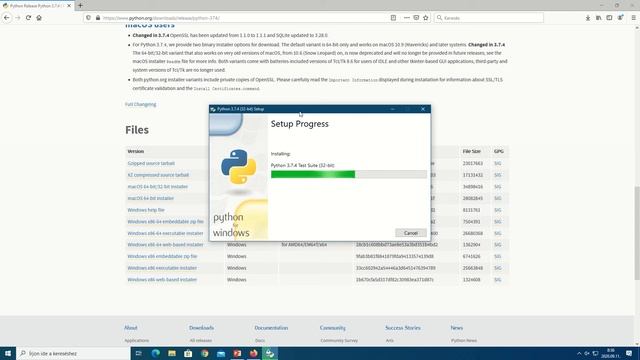
Task: Download macOS 64-bit installer
Action: (x=151, y=198)
